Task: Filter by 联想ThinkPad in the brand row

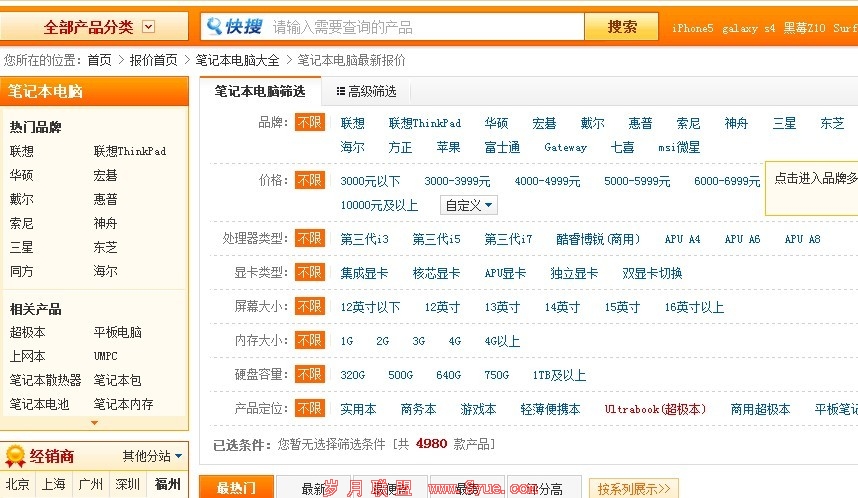Action: click(x=424, y=123)
